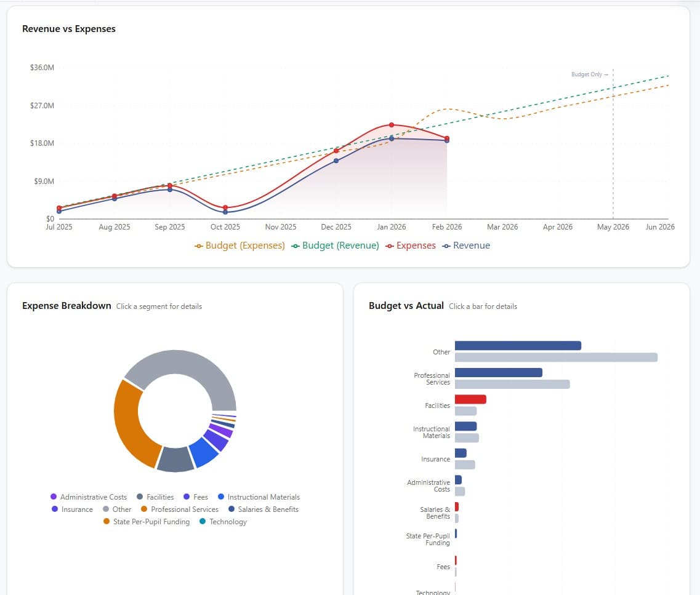Viewport: 700px width, 595px height.
Task: Click the '$36.0M' y-axis label
Action: tap(42, 67)
